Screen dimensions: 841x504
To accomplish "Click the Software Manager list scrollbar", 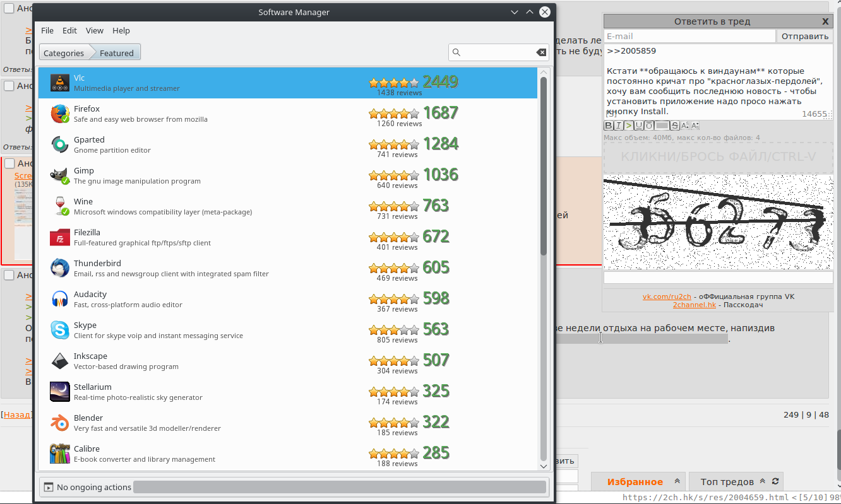I will 544,167.
